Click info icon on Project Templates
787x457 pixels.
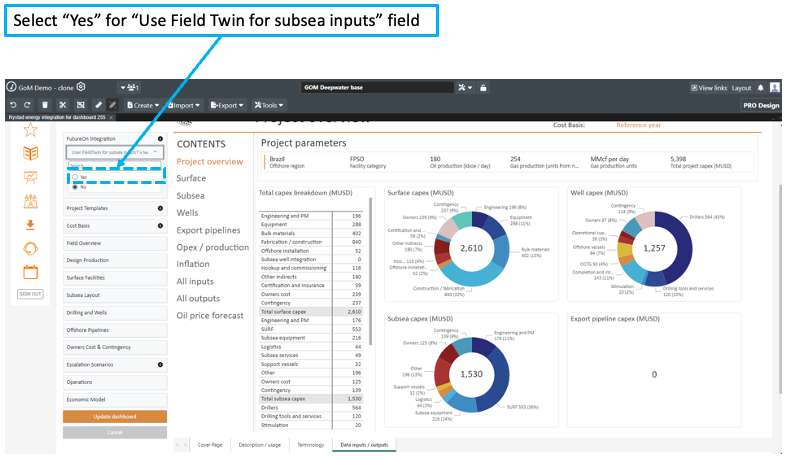click(160, 208)
